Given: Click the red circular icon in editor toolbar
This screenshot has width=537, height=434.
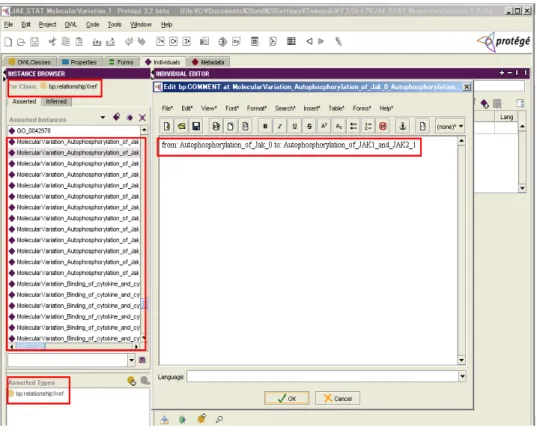Looking at the screenshot, I should (383, 126).
